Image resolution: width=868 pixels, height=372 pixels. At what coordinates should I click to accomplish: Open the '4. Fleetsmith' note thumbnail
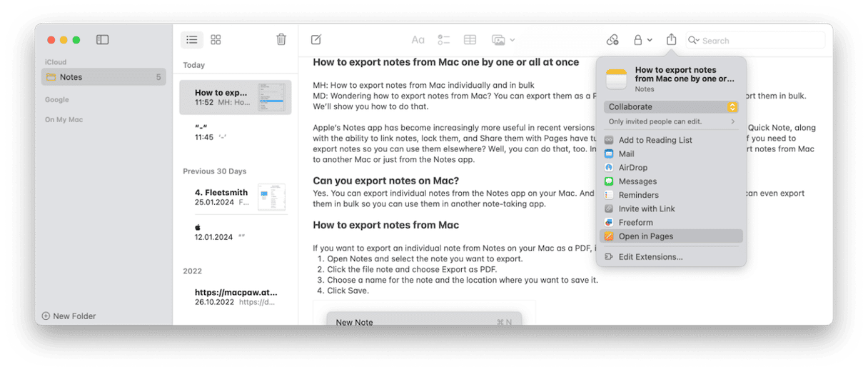pos(271,197)
